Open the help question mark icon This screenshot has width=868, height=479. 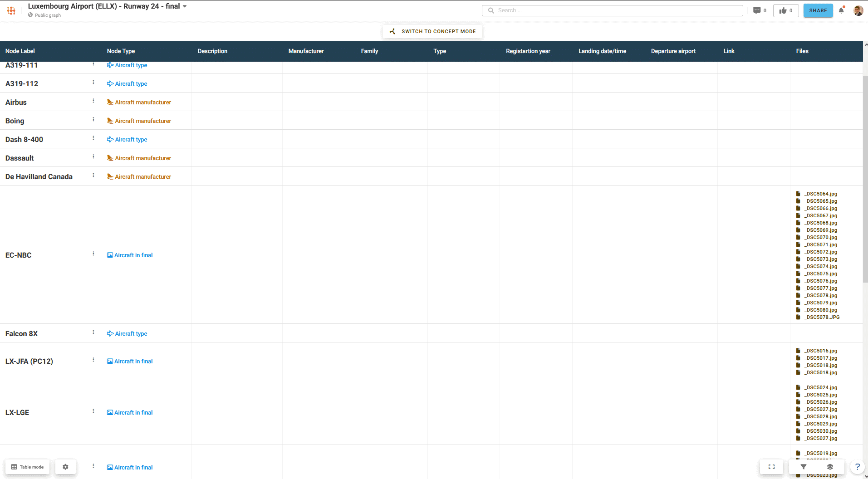(x=857, y=467)
